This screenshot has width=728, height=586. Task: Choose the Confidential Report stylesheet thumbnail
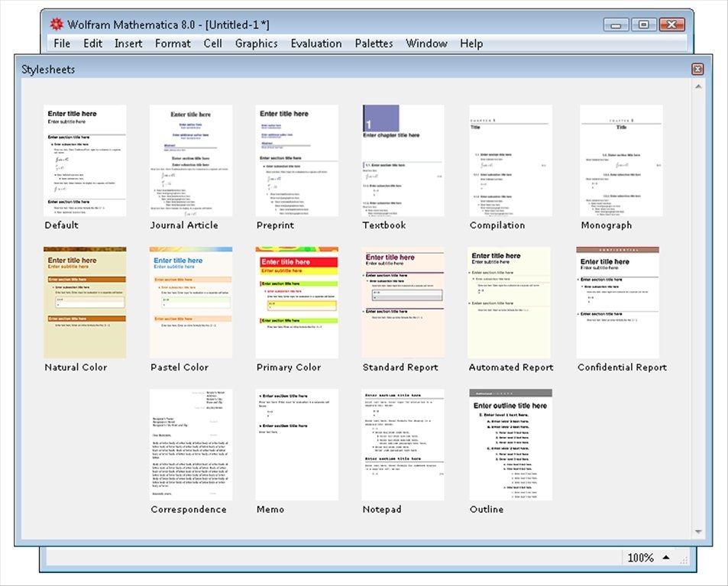click(x=617, y=303)
